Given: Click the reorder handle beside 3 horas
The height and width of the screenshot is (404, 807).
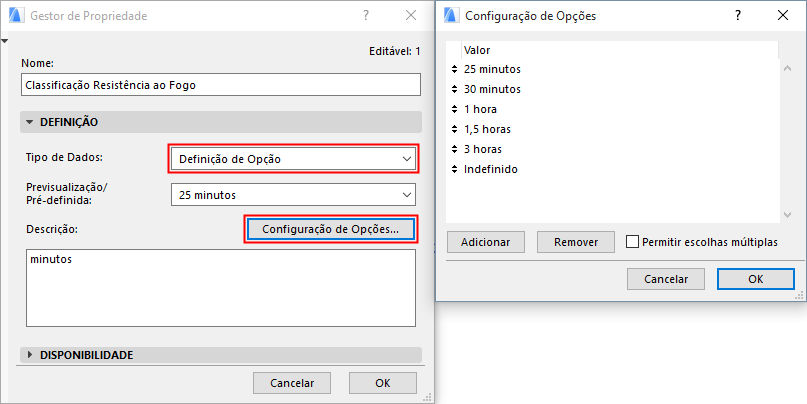Looking at the screenshot, I should (x=455, y=149).
